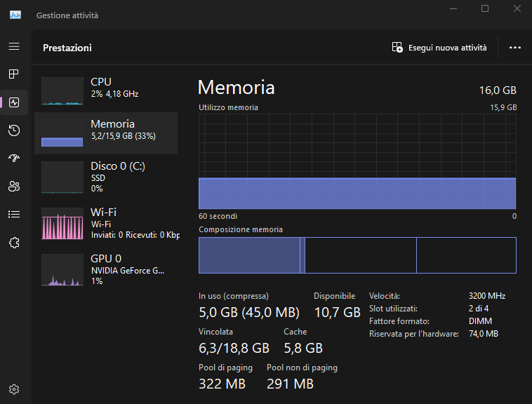Screen dimensions: 532x404
Task: Select the CPU performance entry
Action: coord(105,91)
